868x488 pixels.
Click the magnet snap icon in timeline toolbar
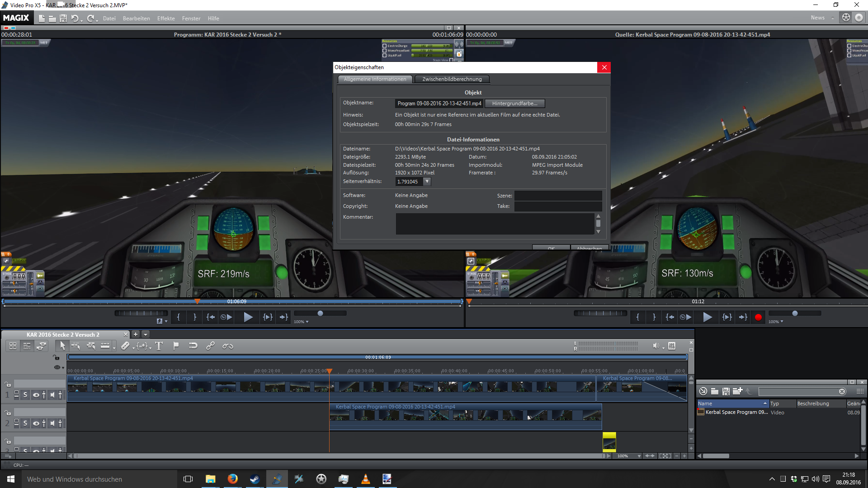click(193, 346)
